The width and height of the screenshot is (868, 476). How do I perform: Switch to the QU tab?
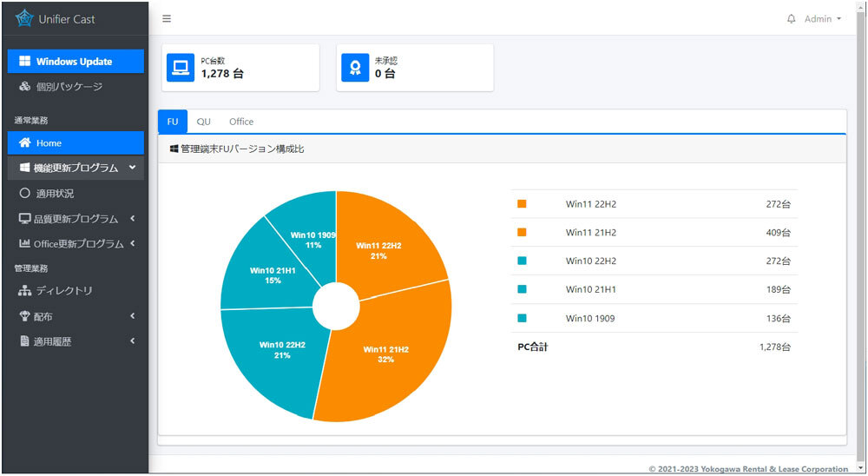tap(203, 122)
